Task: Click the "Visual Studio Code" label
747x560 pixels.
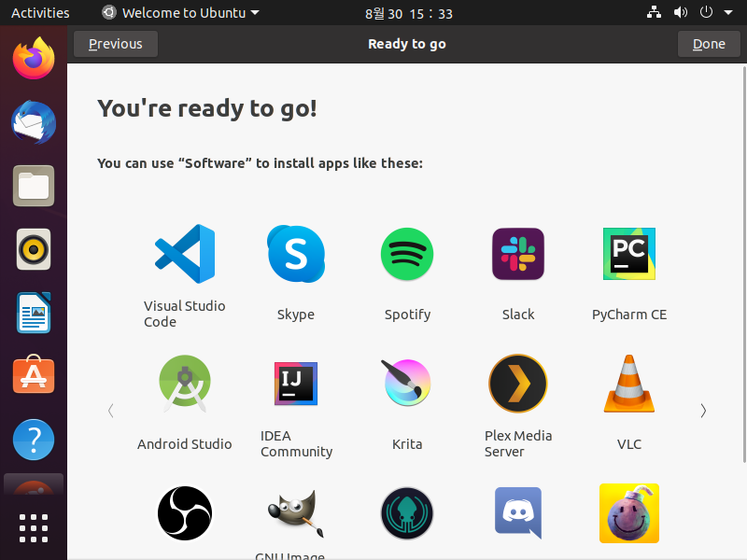Action: point(185,314)
